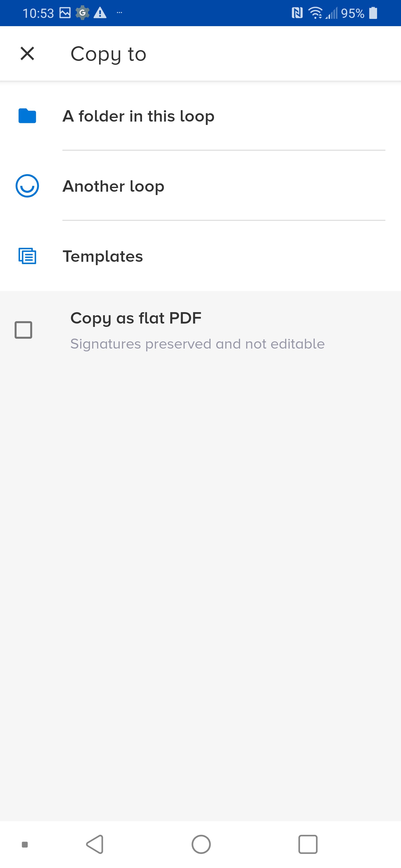Tap the warning triangle status icon

coord(100,13)
